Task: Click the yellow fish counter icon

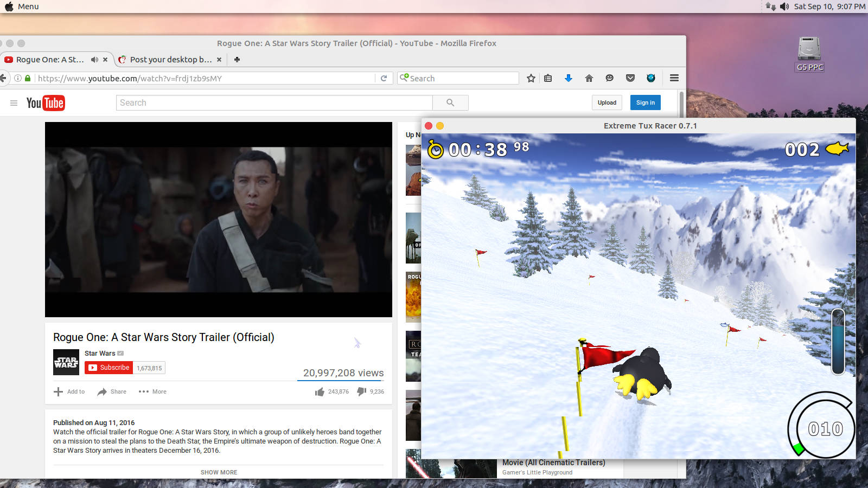Action: (x=837, y=149)
